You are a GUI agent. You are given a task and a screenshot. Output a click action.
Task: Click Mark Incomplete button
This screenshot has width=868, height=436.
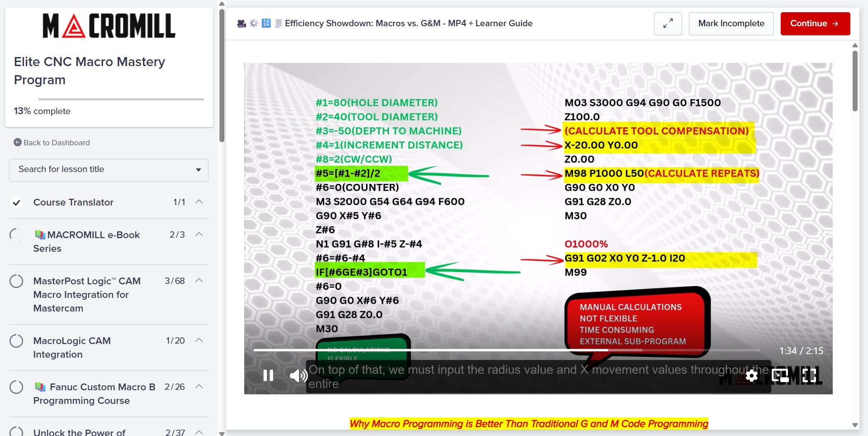point(731,24)
